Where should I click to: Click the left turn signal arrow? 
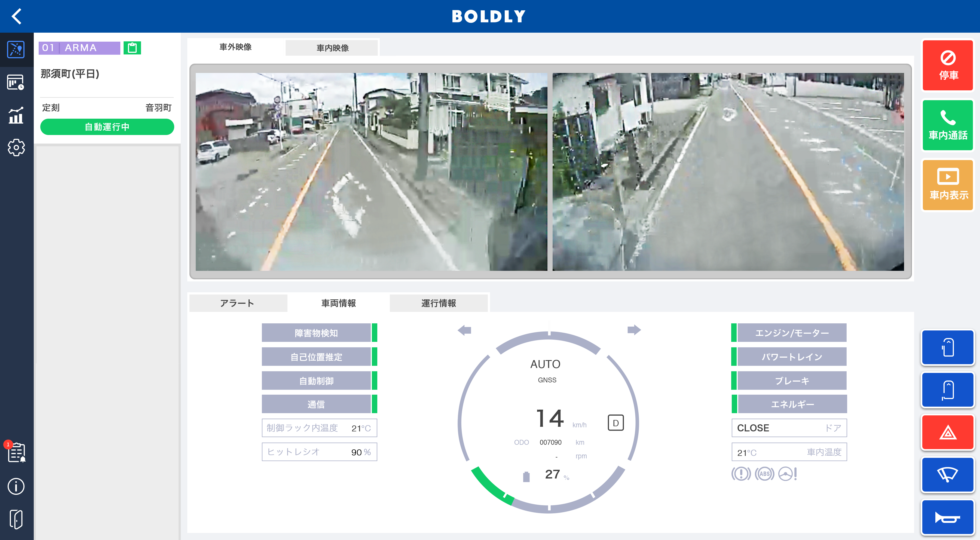pyautogui.click(x=464, y=330)
